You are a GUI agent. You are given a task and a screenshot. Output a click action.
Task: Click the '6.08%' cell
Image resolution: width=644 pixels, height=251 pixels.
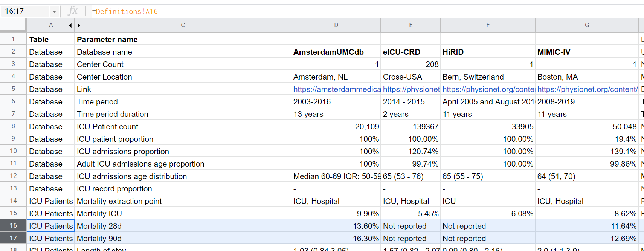pos(488,213)
